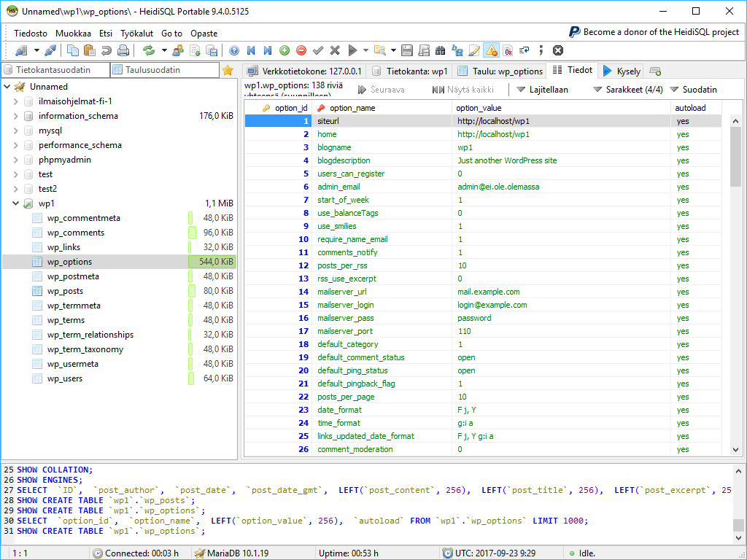Open the Go to menu
The height and width of the screenshot is (560, 747).
[x=172, y=34]
